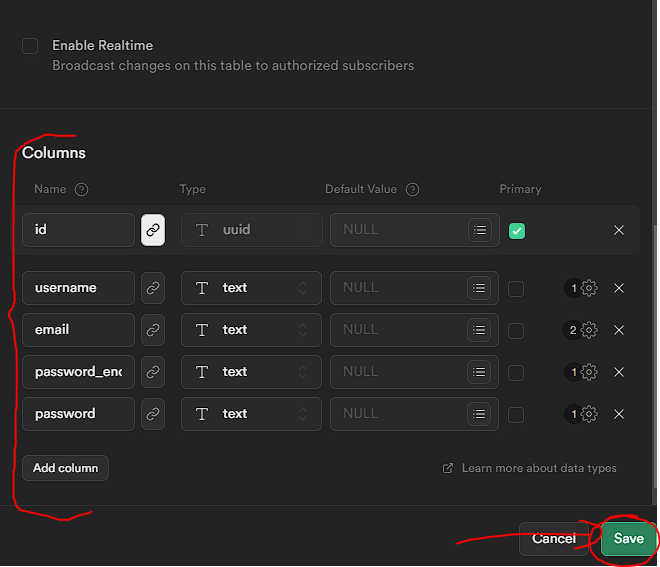Screen dimensions: 660x567
Task: Open settings gear for username column
Action: tap(589, 288)
